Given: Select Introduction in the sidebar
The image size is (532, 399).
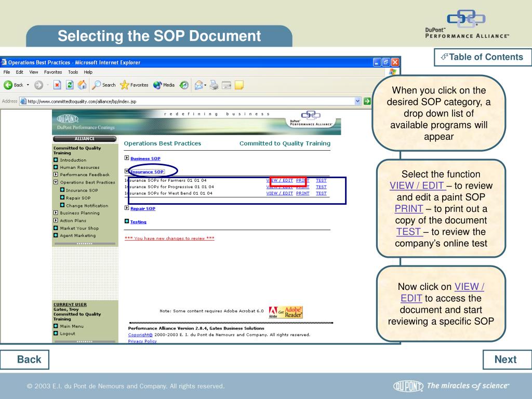Looking at the screenshot, I should tap(73, 160).
